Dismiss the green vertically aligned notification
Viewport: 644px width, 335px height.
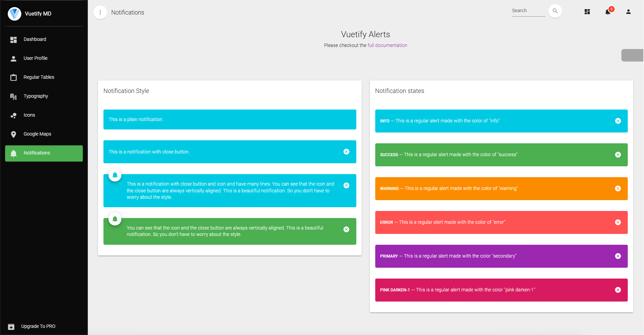[x=347, y=230]
